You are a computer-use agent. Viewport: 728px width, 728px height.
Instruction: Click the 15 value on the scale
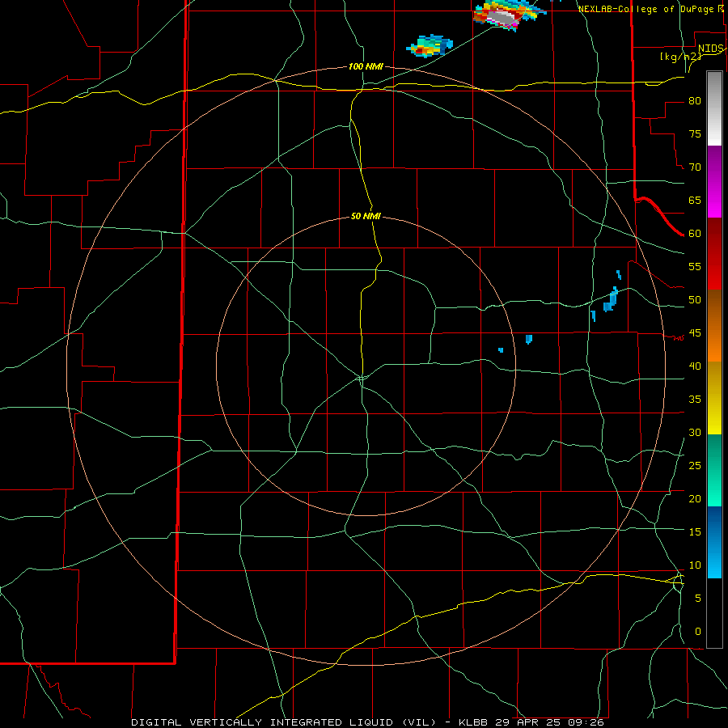(x=695, y=532)
